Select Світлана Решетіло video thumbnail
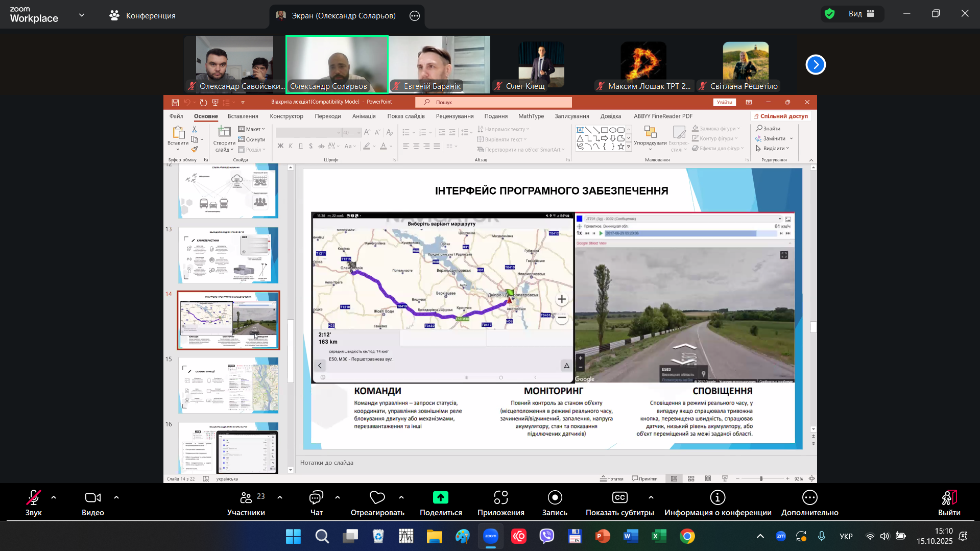The width and height of the screenshot is (980, 551). (x=745, y=64)
